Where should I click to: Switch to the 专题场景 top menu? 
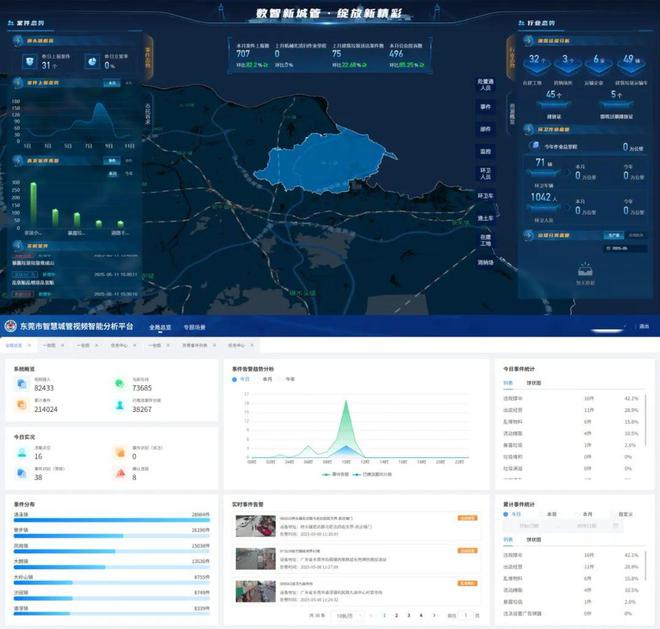[x=193, y=327]
